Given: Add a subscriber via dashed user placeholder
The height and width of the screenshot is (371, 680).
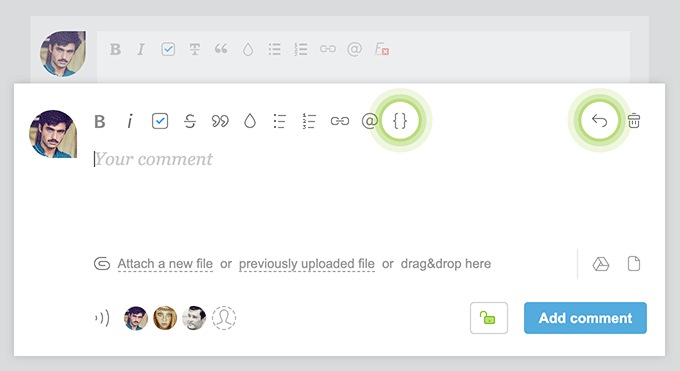Looking at the screenshot, I should (x=224, y=318).
